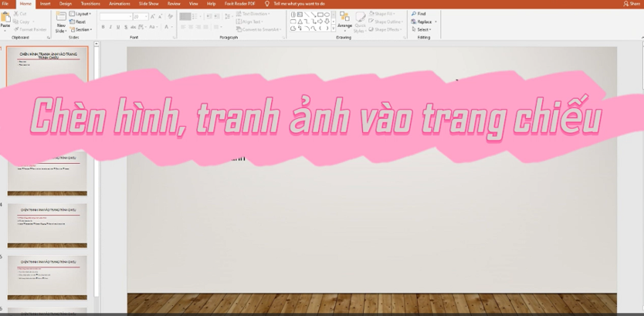The image size is (644, 316).
Task: Open the Line Spacing dropdown
Action: click(229, 16)
